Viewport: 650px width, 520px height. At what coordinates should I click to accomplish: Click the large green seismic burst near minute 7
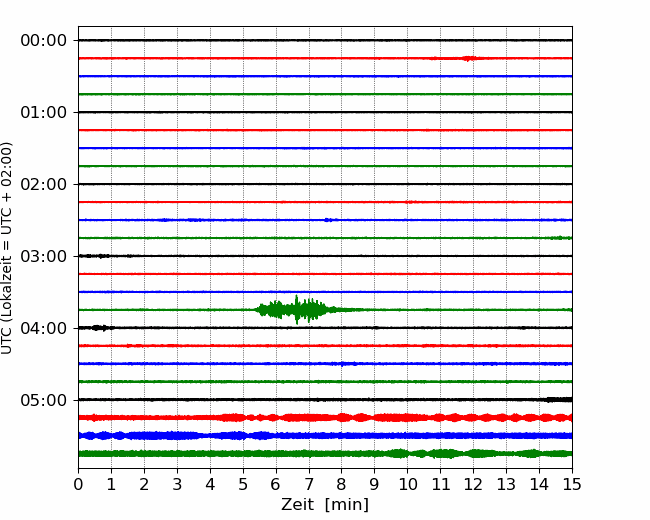[298, 310]
